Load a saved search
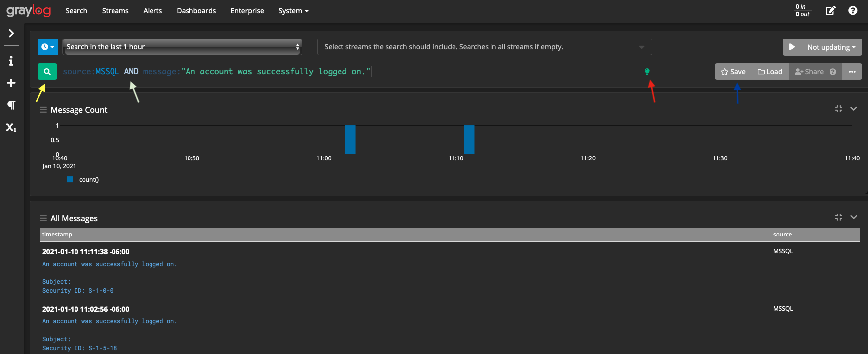Image resolution: width=868 pixels, height=354 pixels. point(770,72)
